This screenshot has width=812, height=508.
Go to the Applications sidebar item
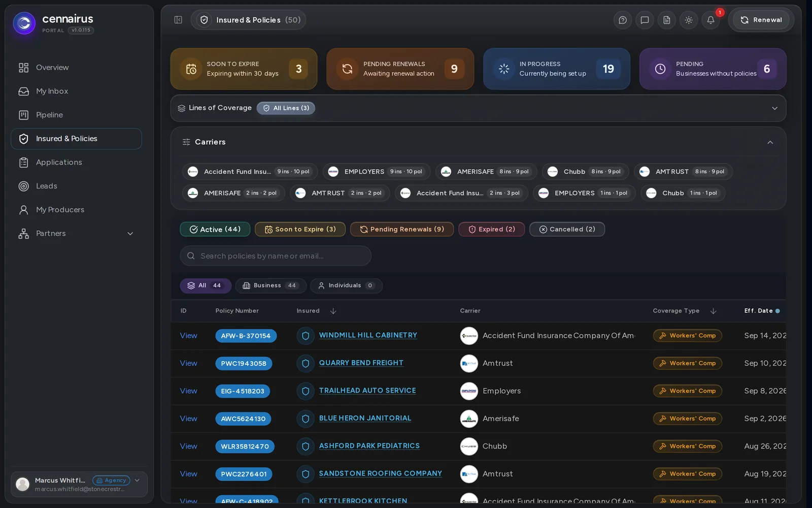click(76, 163)
